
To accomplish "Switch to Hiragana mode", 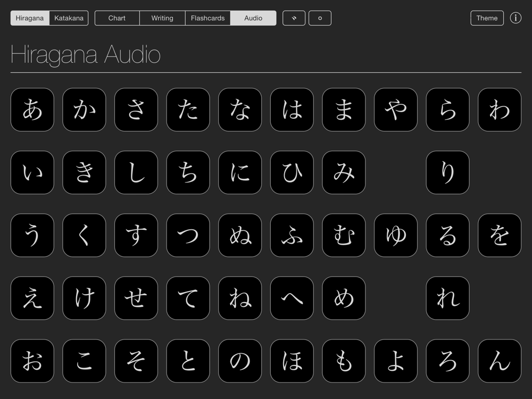I will [x=30, y=18].
